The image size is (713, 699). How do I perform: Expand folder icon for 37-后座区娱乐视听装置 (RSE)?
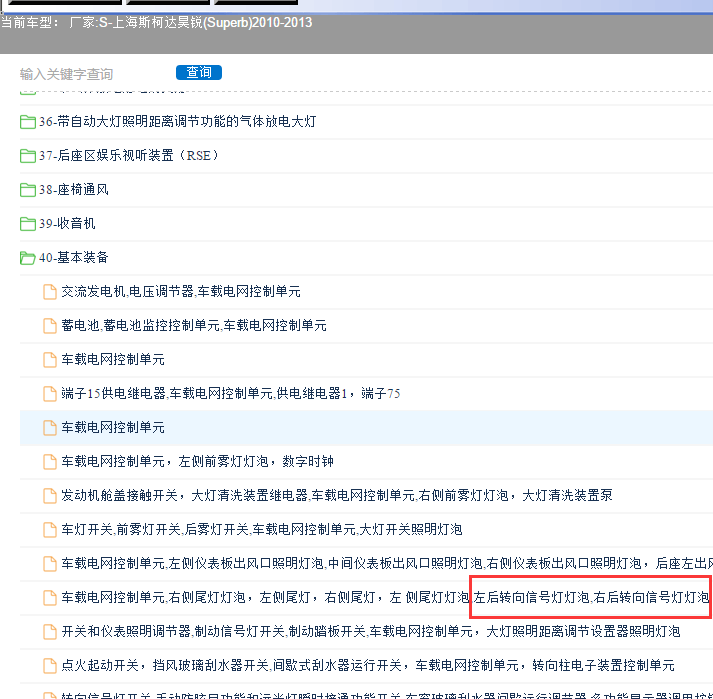click(28, 156)
